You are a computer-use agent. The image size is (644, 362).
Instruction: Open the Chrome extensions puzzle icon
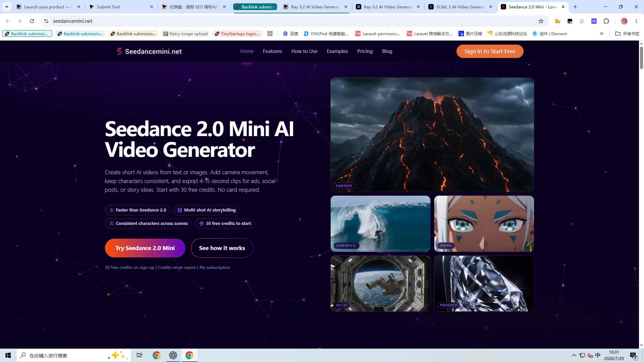606,21
